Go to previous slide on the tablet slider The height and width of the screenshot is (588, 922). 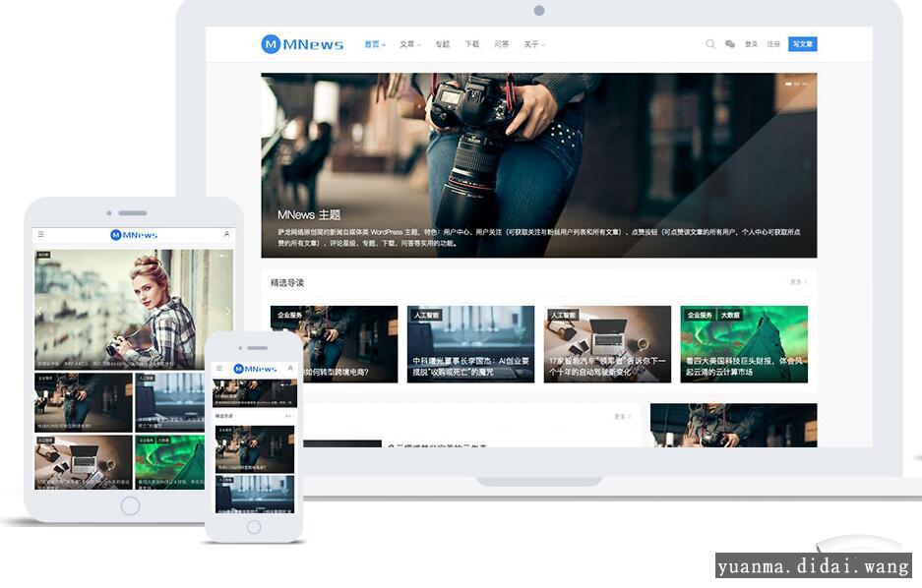40,311
